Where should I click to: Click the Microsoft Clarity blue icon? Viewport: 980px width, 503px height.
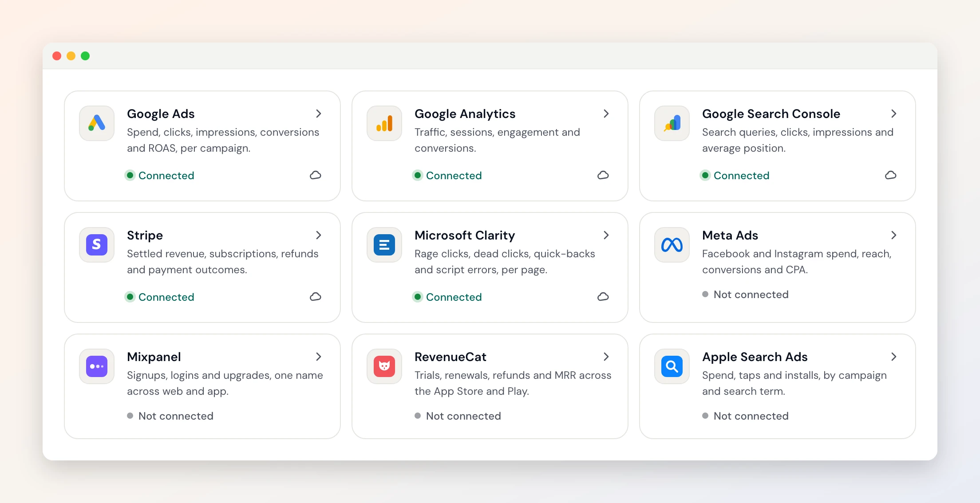[384, 245]
